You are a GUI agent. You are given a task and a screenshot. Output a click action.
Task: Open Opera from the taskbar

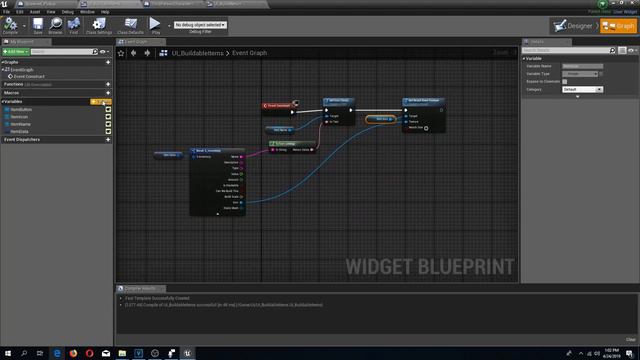click(89, 353)
